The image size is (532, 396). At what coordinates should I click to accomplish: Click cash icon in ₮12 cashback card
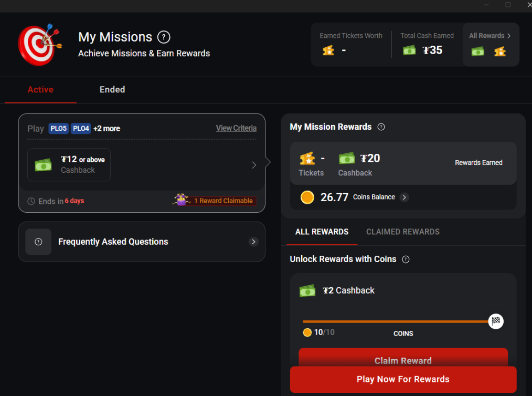point(43,165)
